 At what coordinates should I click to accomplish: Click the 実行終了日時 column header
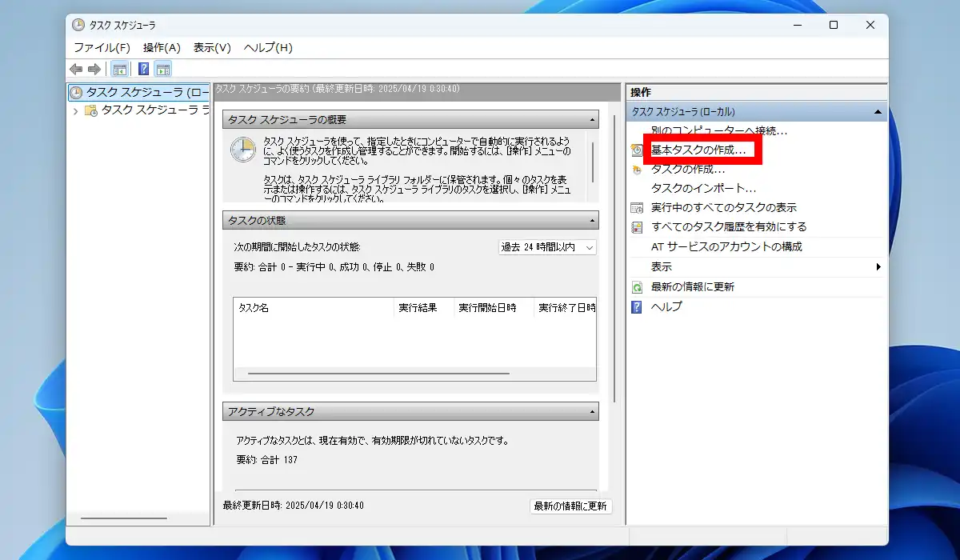pos(565,308)
